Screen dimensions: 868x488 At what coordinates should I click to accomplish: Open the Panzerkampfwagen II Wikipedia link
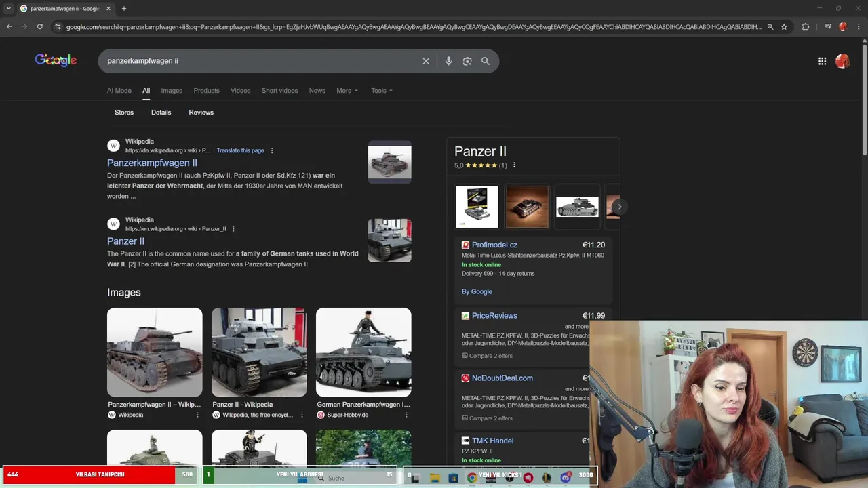click(x=152, y=163)
